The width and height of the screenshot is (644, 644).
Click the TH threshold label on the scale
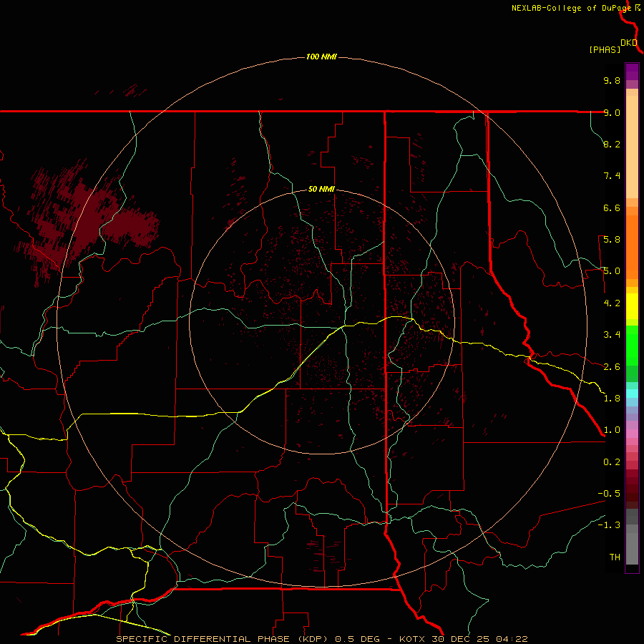tap(615, 557)
